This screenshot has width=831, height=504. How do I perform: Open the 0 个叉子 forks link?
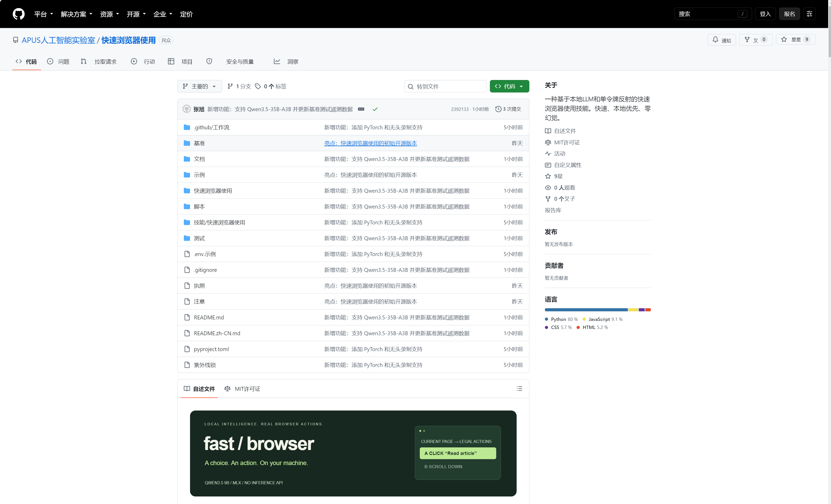[560, 199]
